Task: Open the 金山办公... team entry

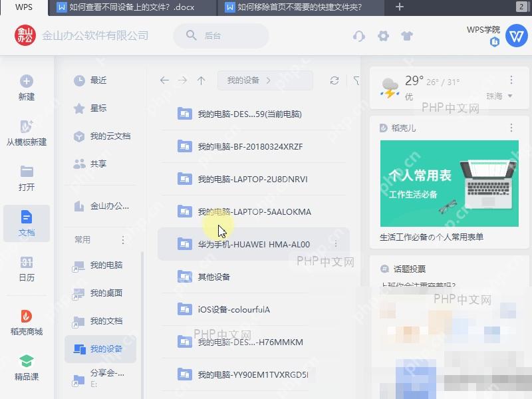Action: (x=100, y=206)
